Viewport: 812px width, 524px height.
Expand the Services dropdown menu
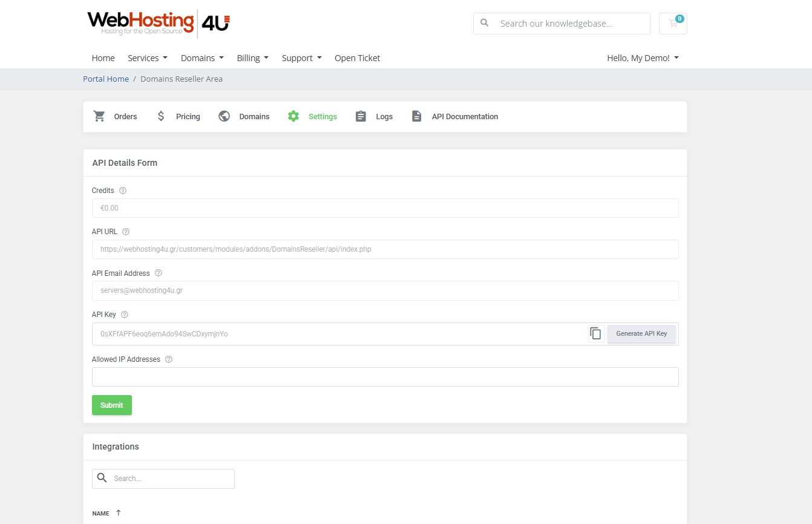pyautogui.click(x=147, y=58)
